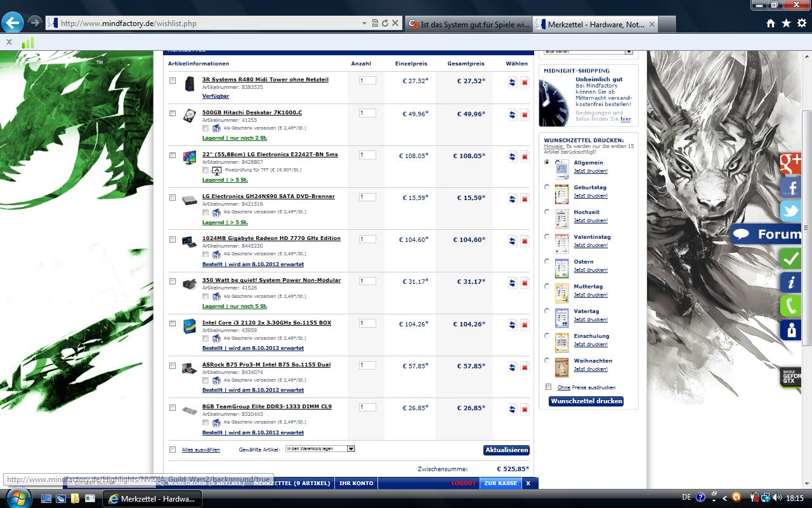Open ASRock B75 Pro3-M product link
Screen dimensions: 812x508
(266, 364)
